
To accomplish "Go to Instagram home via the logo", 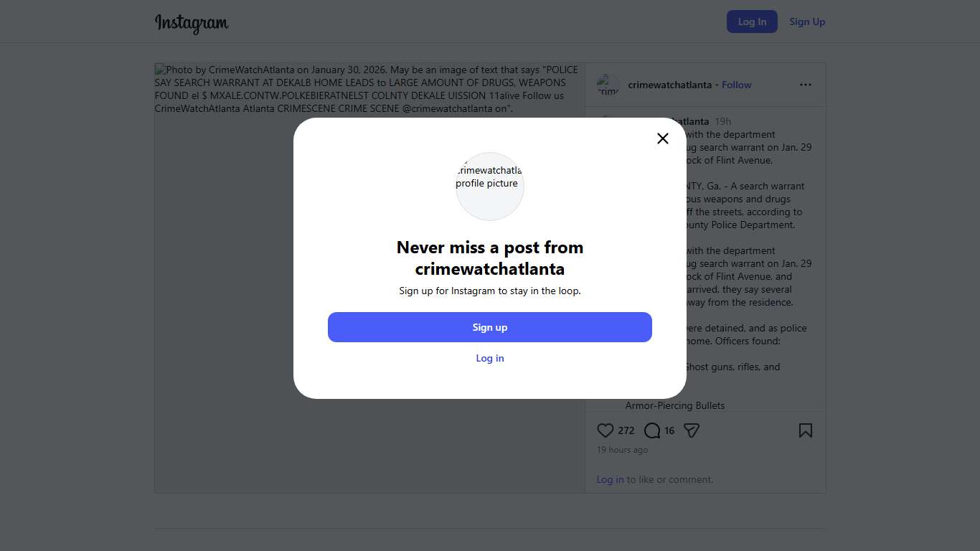I will coord(192,22).
